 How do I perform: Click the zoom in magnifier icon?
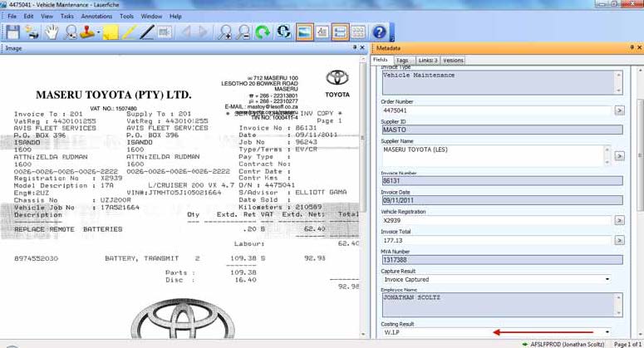point(224,32)
